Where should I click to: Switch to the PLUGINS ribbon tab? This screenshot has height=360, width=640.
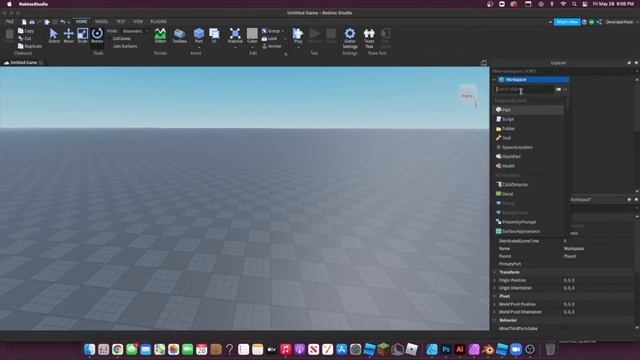click(158, 22)
